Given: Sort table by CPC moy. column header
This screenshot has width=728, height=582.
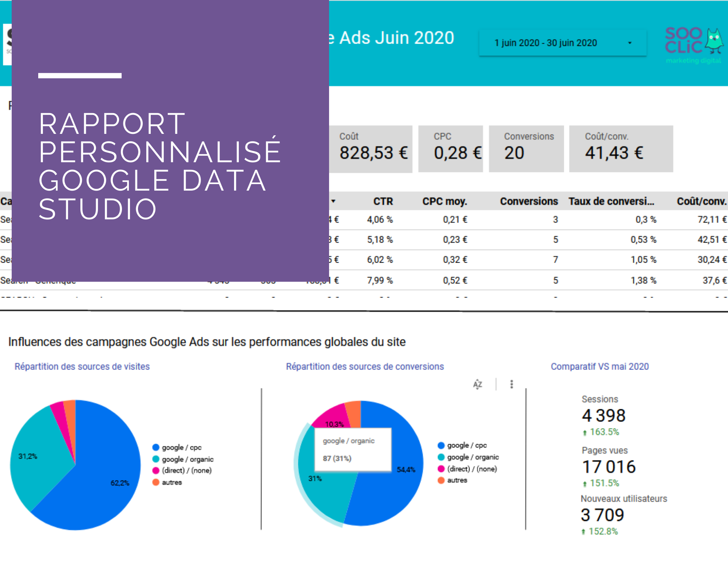Looking at the screenshot, I should (x=444, y=201).
